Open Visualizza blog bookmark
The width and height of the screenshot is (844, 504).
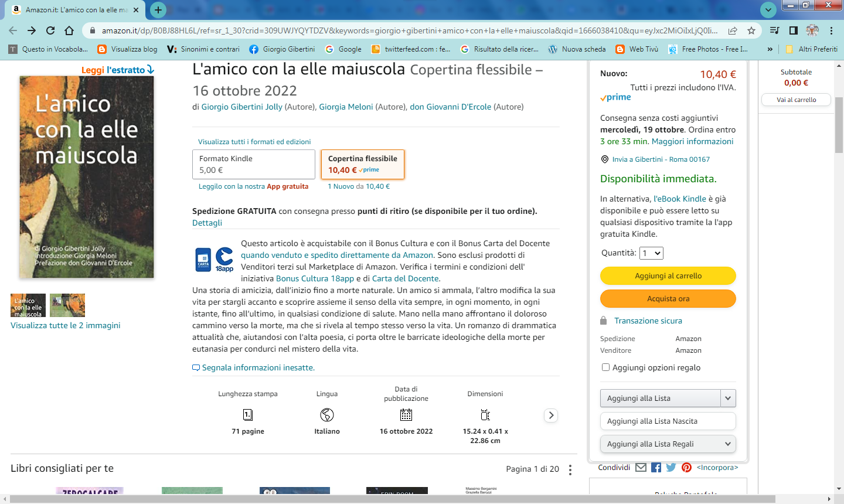click(x=128, y=49)
